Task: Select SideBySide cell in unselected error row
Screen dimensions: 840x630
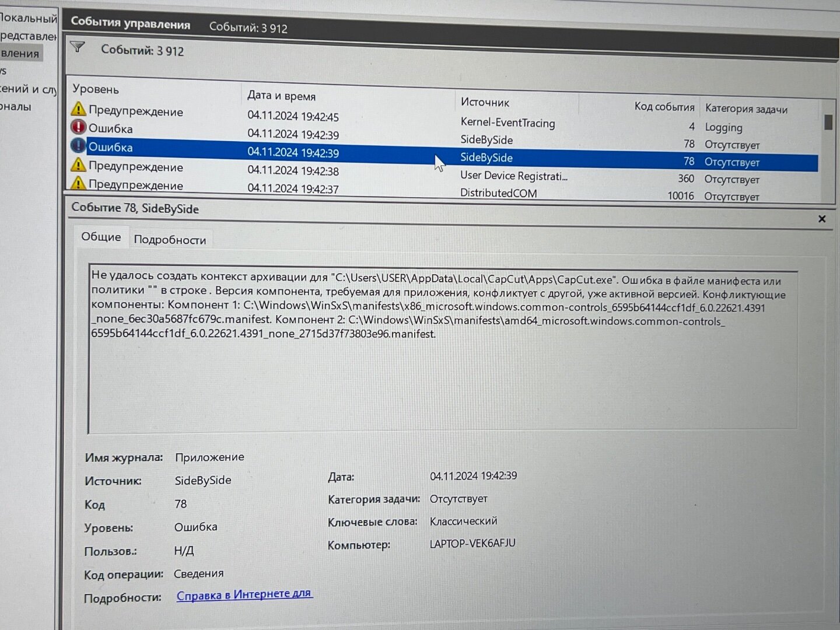Action: 487,140
